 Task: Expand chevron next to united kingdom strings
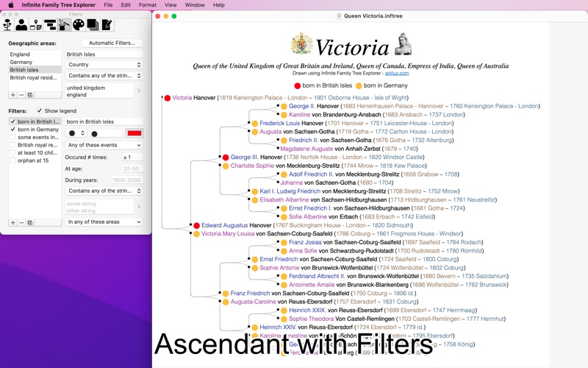tap(139, 91)
